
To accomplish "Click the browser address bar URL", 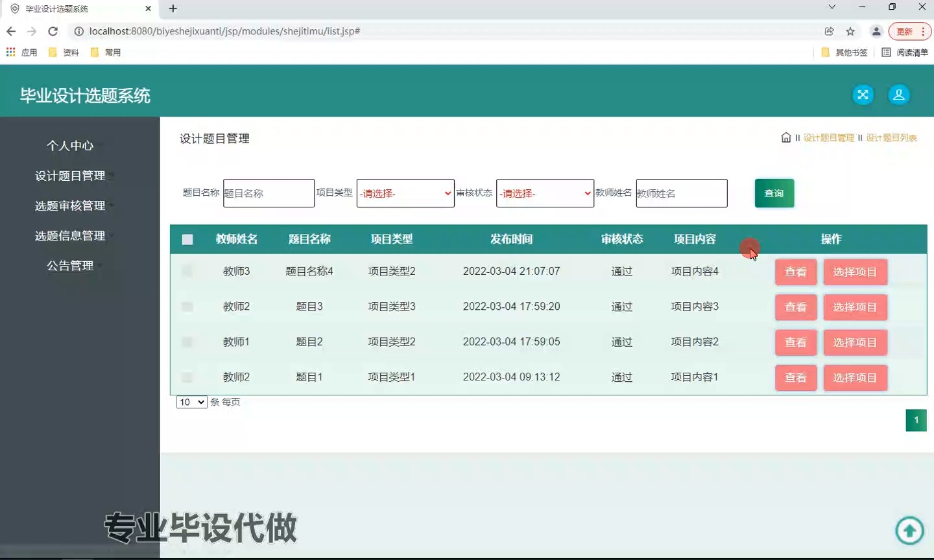I will [224, 31].
